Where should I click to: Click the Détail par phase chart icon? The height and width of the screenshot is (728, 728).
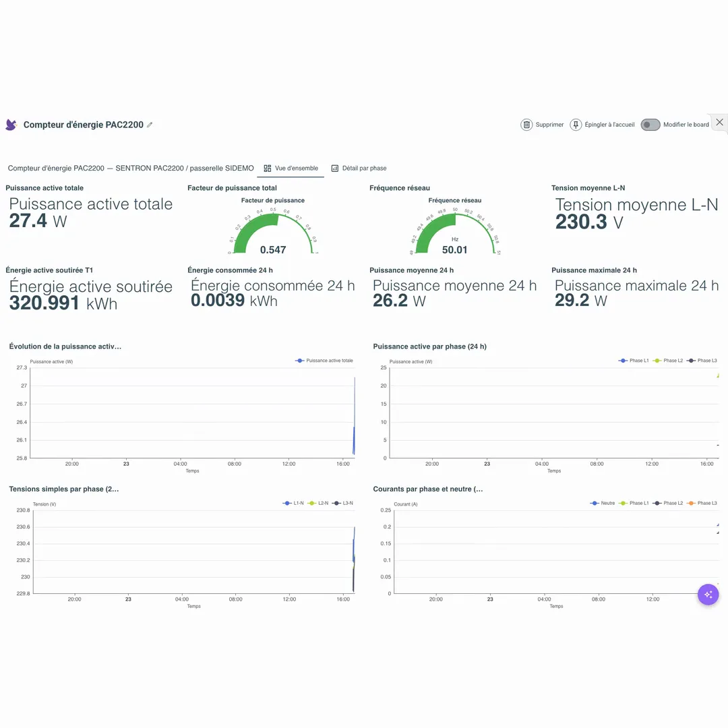[335, 168]
